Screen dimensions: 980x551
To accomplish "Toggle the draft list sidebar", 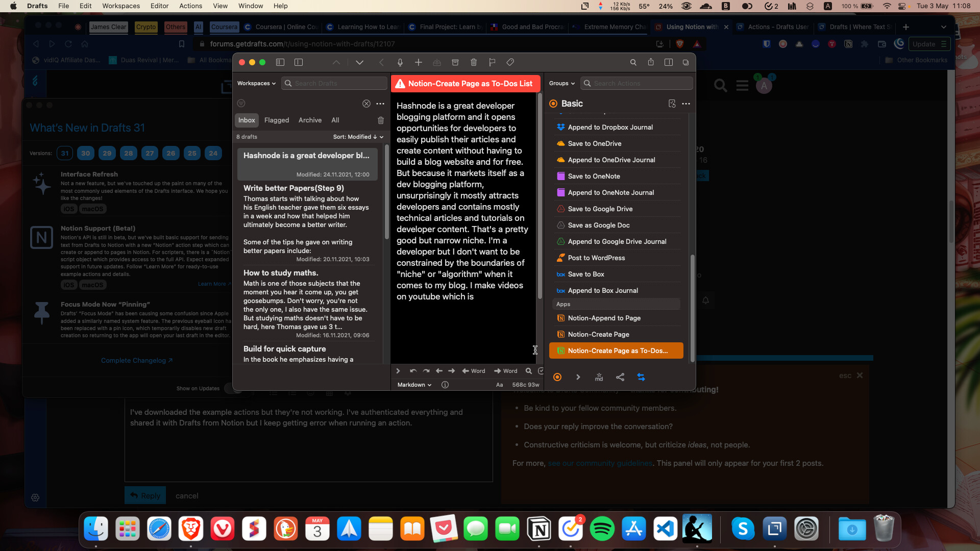I will (x=280, y=62).
